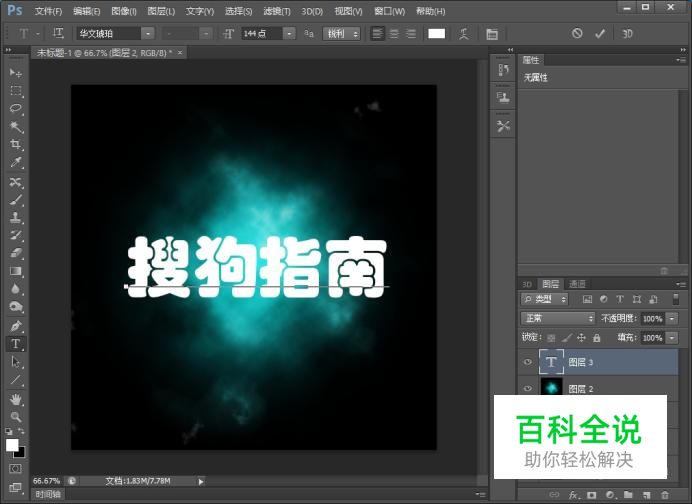
Task: Open the layer filter type dropdown 类型
Action: [544, 299]
